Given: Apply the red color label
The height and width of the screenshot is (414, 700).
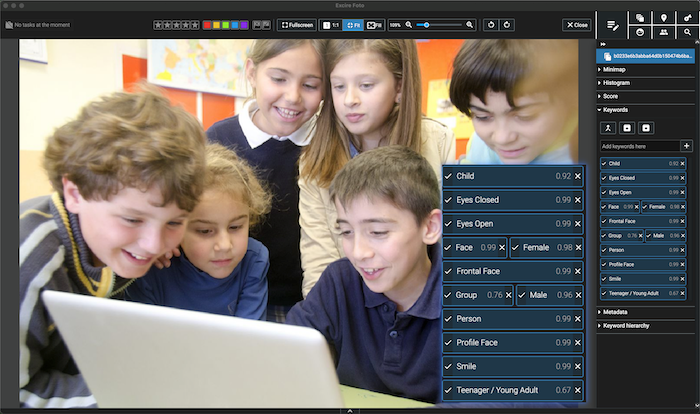Looking at the screenshot, I should click(207, 24).
